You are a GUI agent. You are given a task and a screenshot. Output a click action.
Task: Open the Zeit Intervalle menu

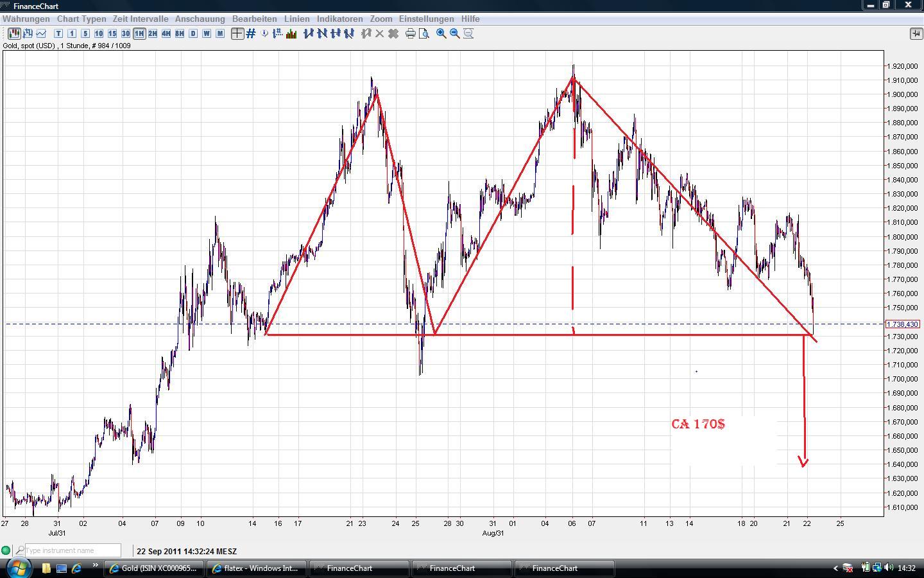tap(141, 19)
